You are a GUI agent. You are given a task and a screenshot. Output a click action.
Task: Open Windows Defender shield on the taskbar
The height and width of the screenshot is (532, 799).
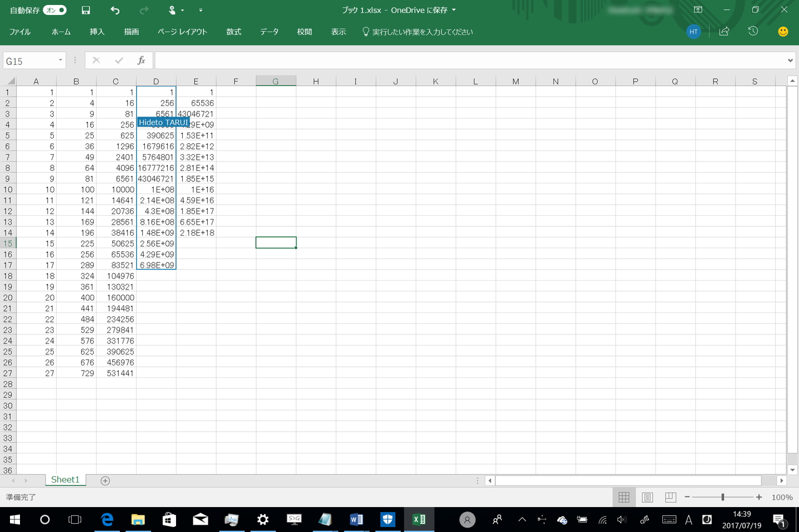tap(388, 520)
